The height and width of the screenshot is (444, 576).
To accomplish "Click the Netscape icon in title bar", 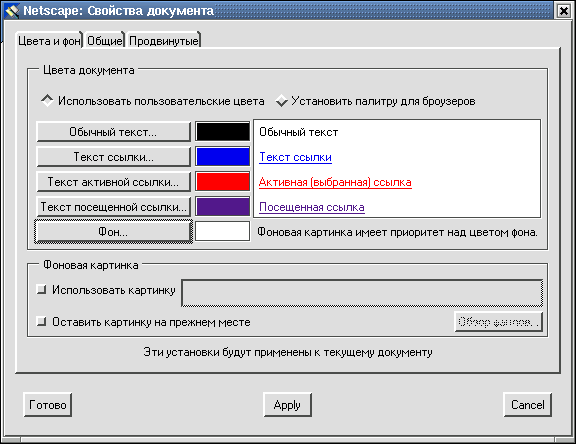I will coord(12,11).
